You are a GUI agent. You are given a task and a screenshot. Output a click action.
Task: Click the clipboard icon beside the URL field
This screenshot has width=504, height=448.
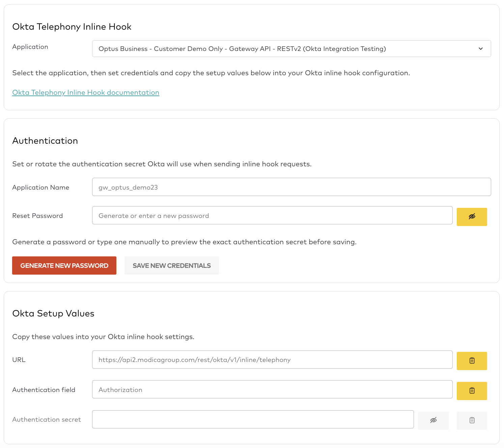click(472, 361)
